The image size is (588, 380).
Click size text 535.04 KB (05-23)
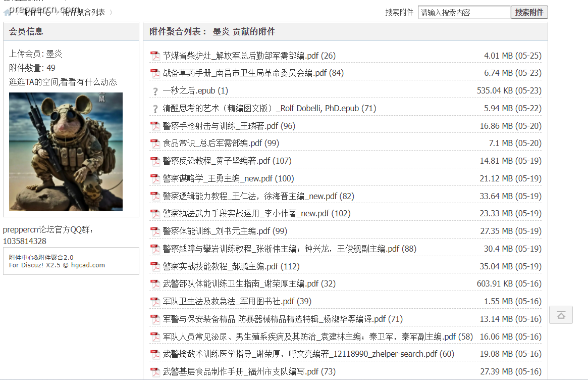coord(509,90)
